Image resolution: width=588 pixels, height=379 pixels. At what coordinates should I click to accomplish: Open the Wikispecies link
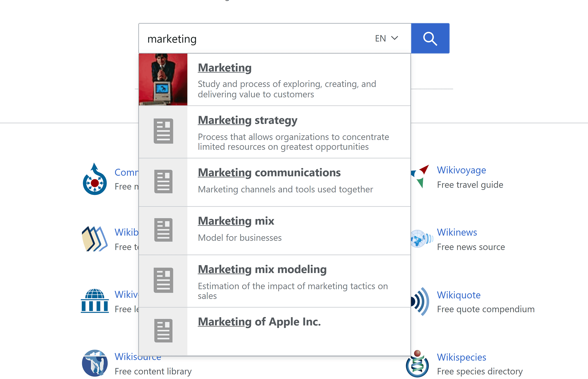pyautogui.click(x=461, y=357)
